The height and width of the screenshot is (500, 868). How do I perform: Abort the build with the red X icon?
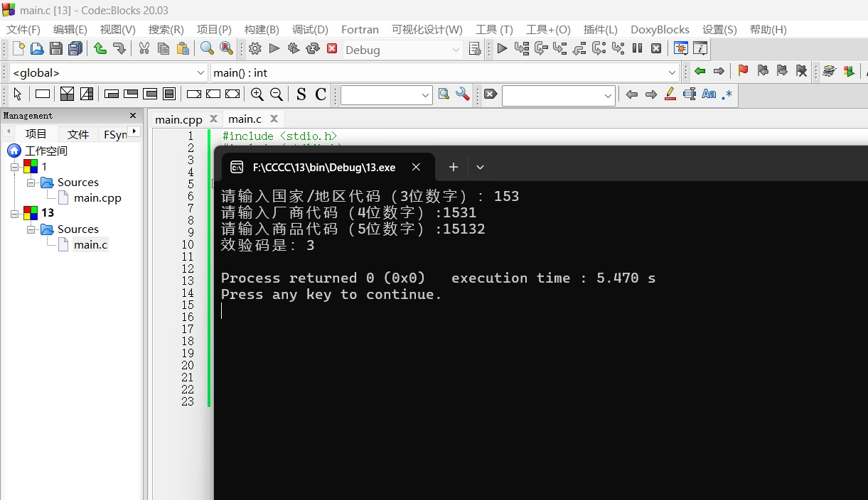(x=332, y=48)
